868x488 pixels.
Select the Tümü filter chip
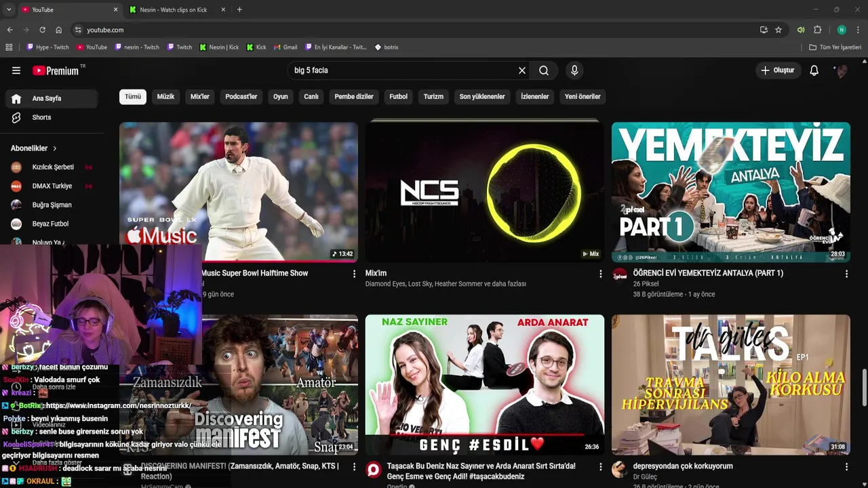pos(133,96)
